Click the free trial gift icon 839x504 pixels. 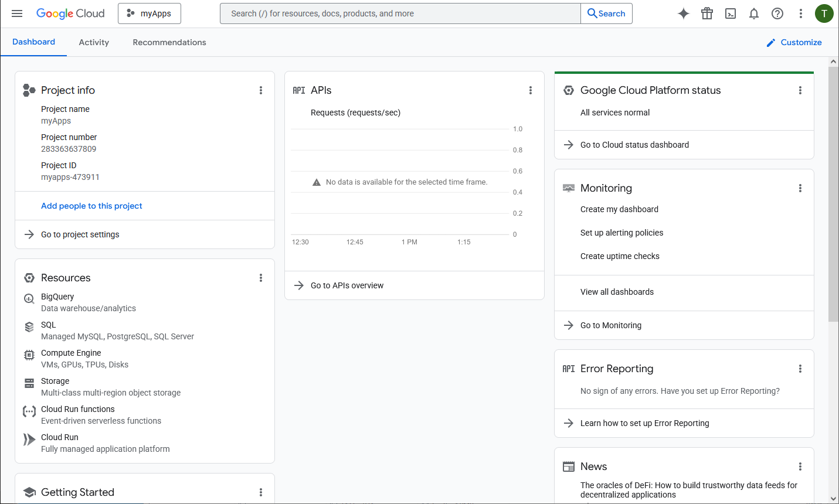(707, 13)
